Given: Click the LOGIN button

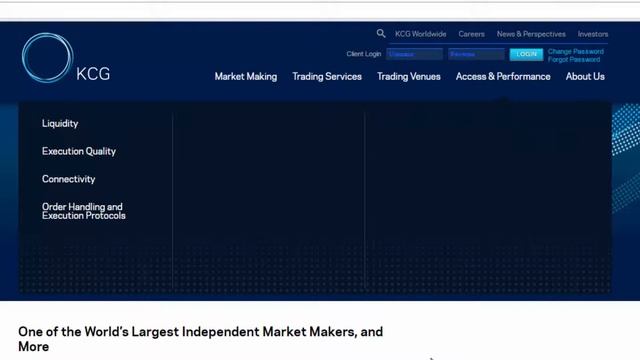Looking at the screenshot, I should point(526,54).
